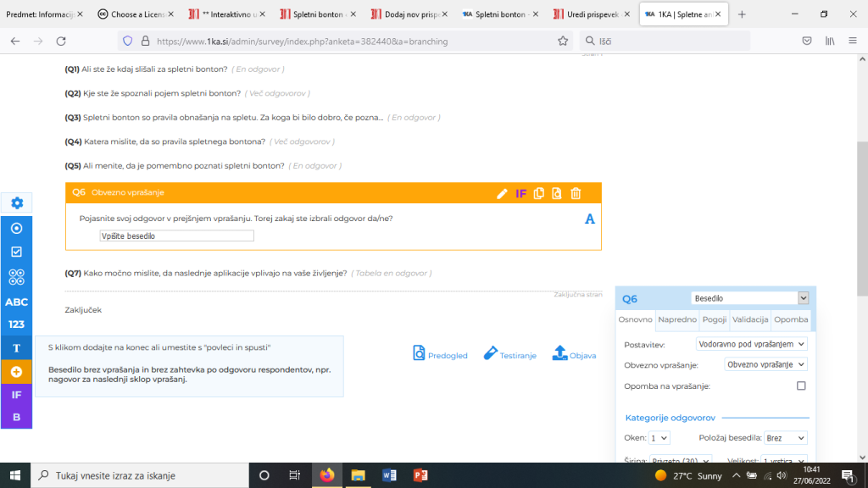Click the orange plus add-element button
Image resolution: width=868 pixels, height=488 pixels.
pos(17,372)
